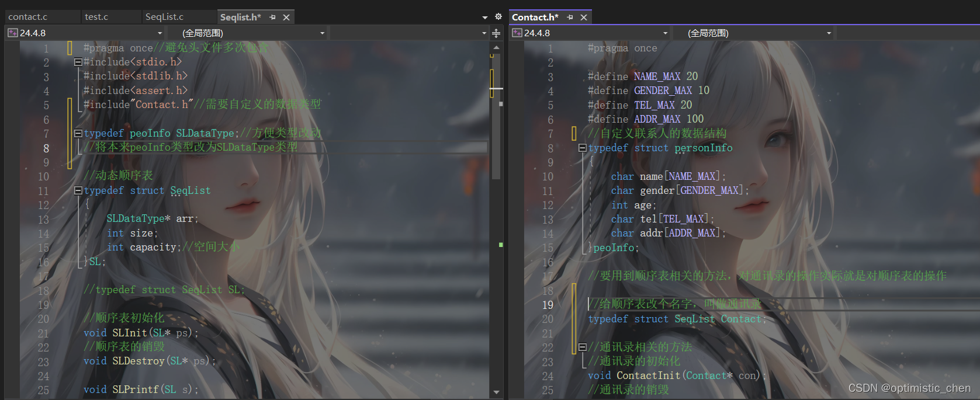Click '#define NAME_MAX 20' in Contact.h
This screenshot has width=980, height=400.
(x=643, y=76)
